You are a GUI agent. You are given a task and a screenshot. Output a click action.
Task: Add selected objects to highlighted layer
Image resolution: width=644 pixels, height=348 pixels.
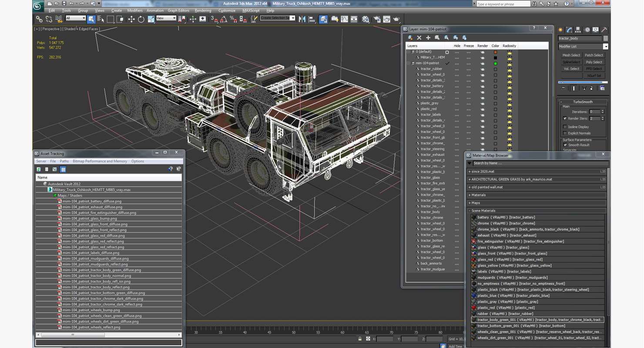tap(428, 38)
